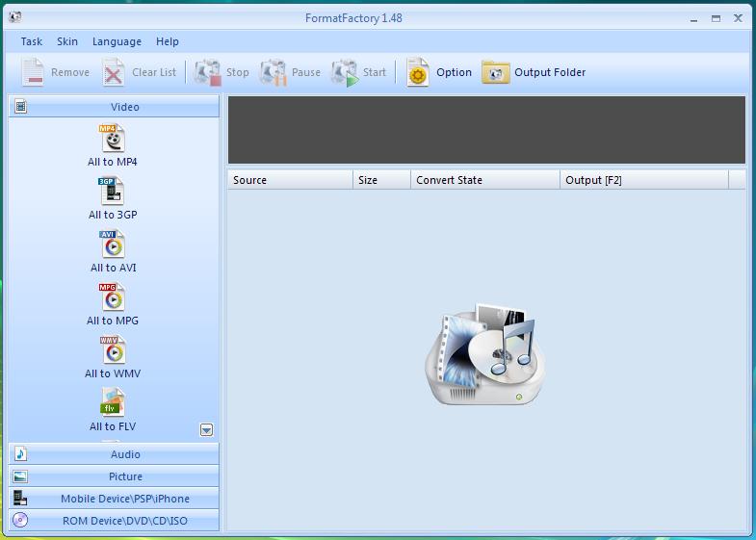The height and width of the screenshot is (540, 756).
Task: Select the All to MPG icon
Action: (113, 297)
